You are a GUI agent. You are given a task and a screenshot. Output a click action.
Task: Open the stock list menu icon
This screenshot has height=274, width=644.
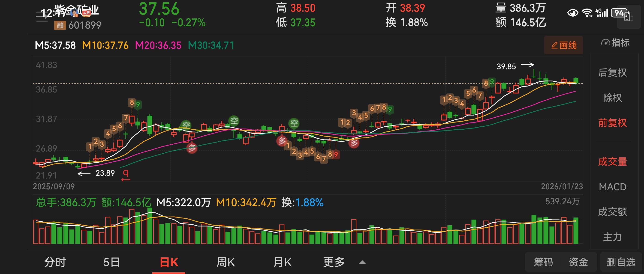[x=42, y=16]
